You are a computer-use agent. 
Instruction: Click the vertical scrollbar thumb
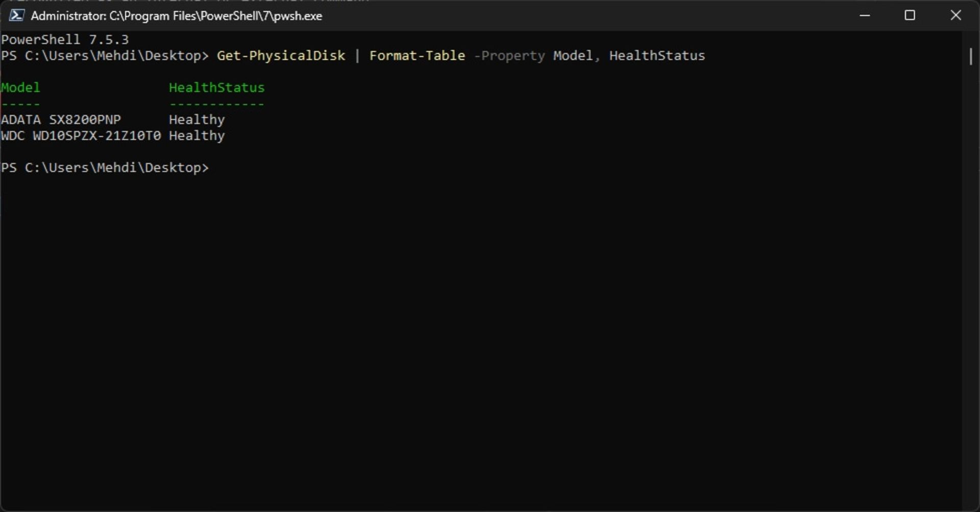coord(970,56)
